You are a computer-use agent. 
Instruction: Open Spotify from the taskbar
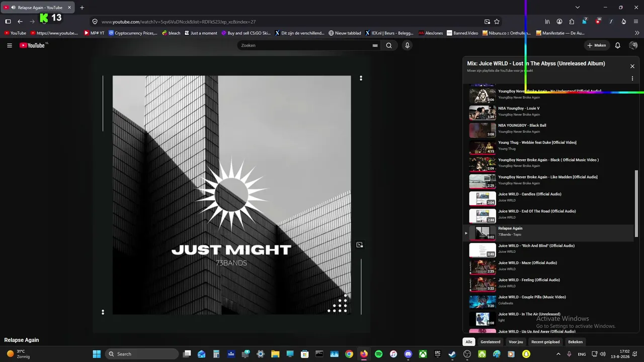click(379, 354)
